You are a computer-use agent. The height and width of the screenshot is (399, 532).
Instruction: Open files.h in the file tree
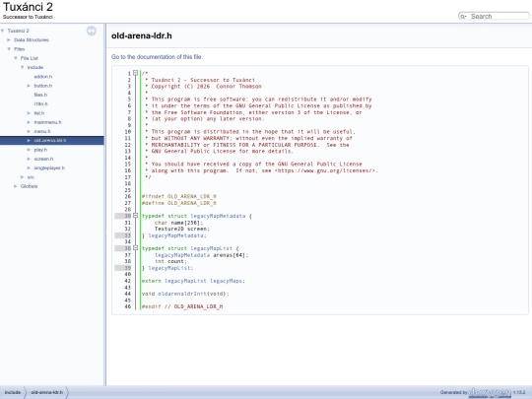coord(40,95)
